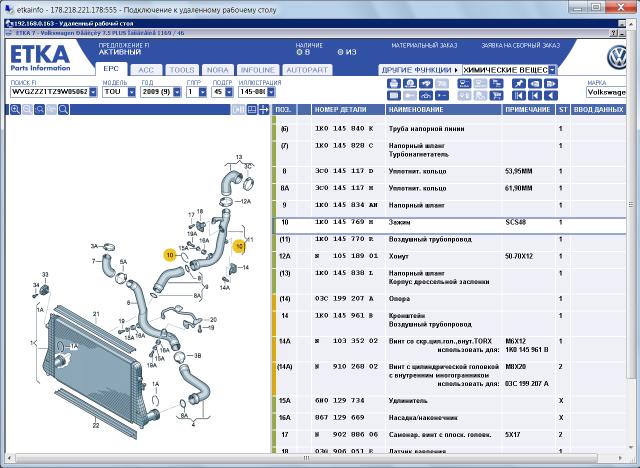Open the МАРКА brand dropdown showing Volkswagen
The width and height of the screenshot is (640, 468).
tap(606, 92)
